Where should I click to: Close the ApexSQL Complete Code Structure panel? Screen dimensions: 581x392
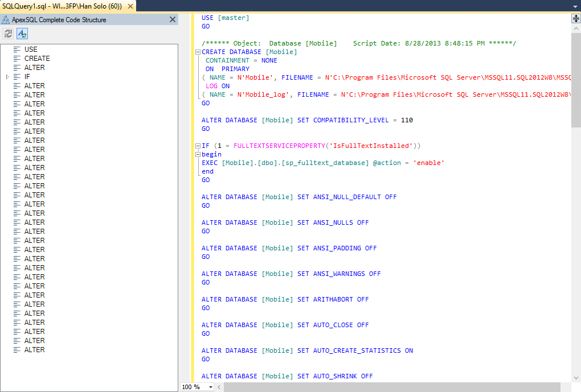(173, 19)
